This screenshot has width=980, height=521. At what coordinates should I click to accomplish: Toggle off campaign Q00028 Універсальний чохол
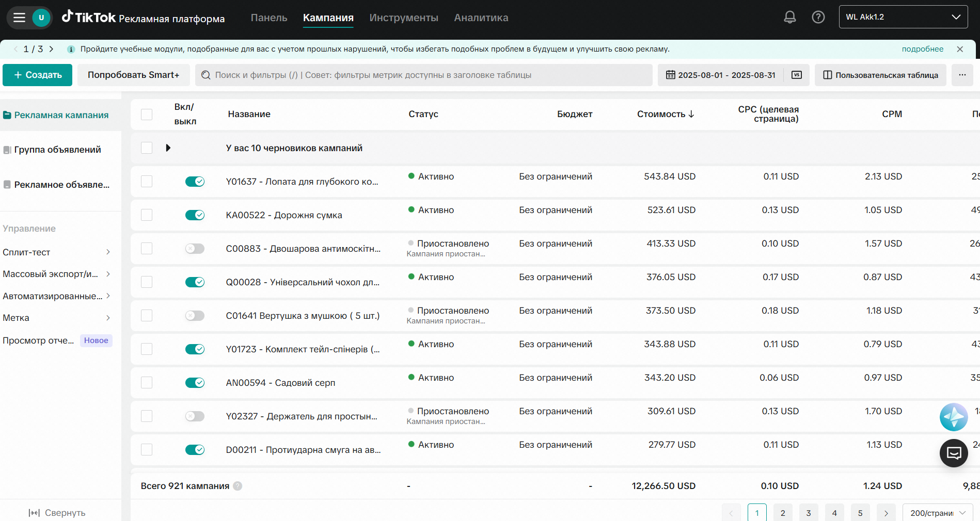[x=195, y=282]
